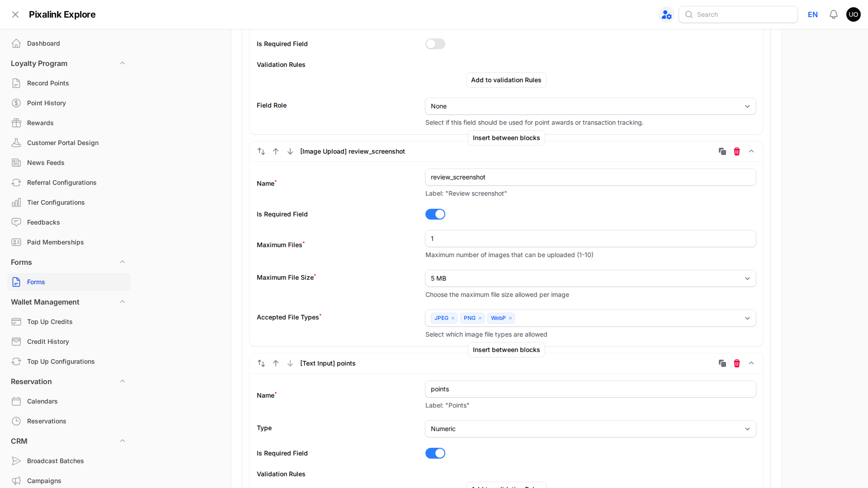This screenshot has width=868, height=488.
Task: Open Tier Configurations page
Action: (69, 202)
